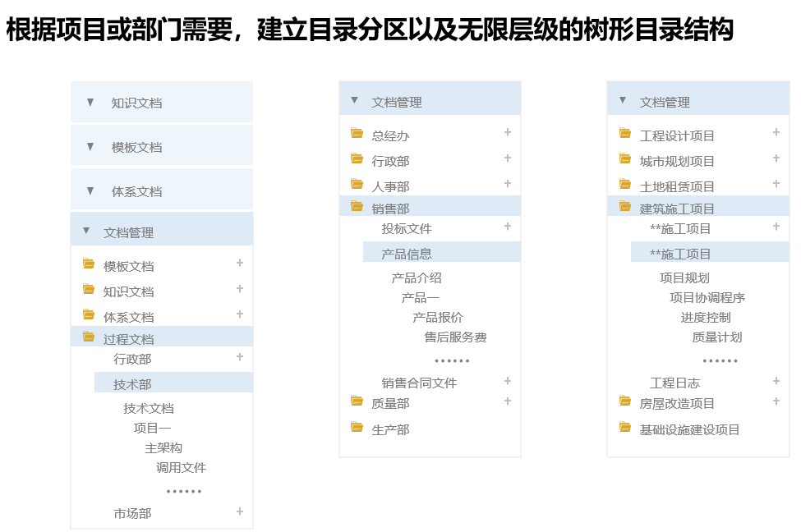Open 产品介绍 subfolder

[417, 277]
